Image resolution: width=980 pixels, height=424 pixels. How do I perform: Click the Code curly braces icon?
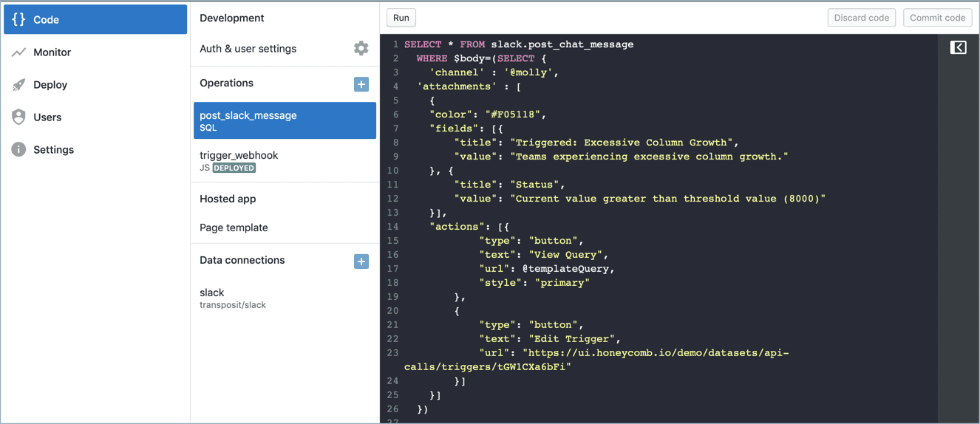tap(18, 20)
